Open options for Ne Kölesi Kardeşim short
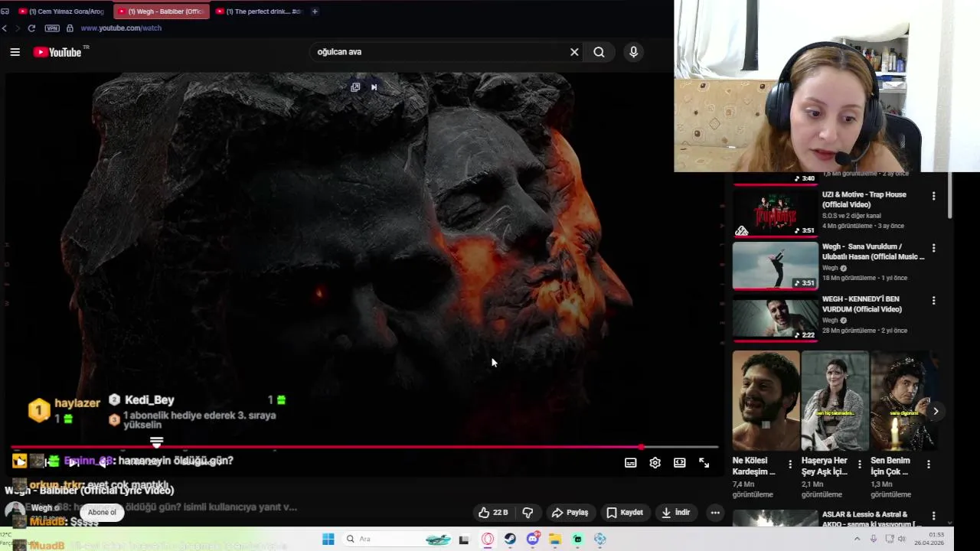Screen dimensions: 980x551 coord(790,464)
